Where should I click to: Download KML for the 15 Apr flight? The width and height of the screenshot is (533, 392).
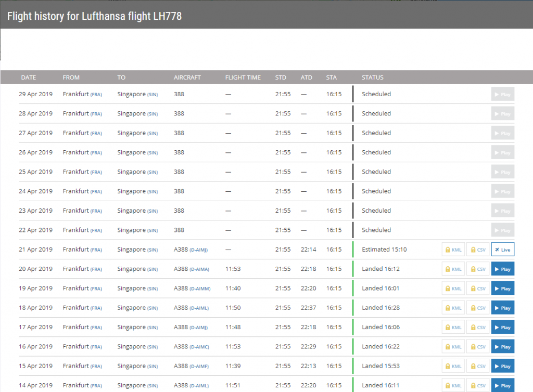pyautogui.click(x=453, y=365)
